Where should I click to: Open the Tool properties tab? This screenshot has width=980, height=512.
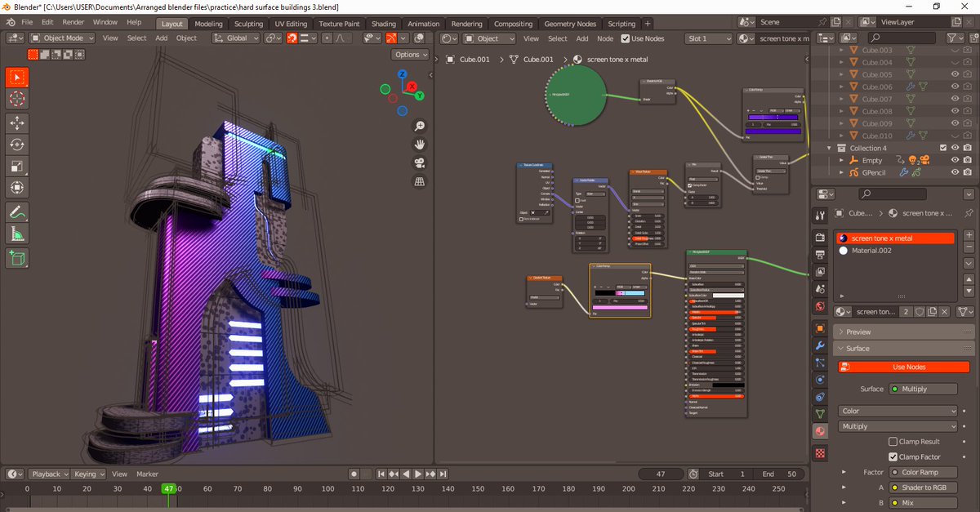820,215
